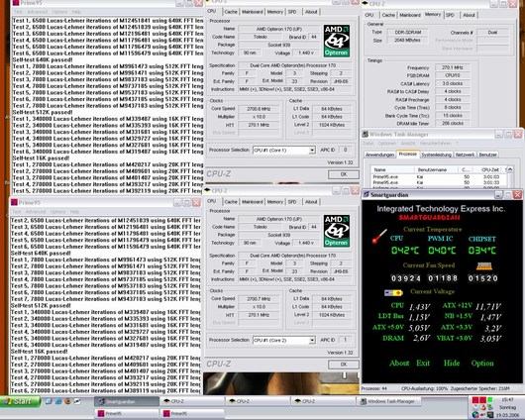Click the AMD Opteron logo in CPU-Z Core 1 window
525x420 pixels.
point(337,41)
